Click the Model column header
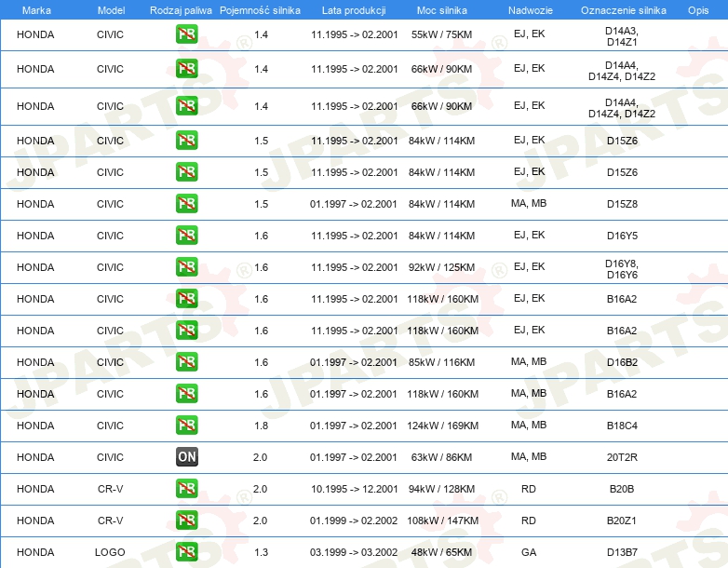Viewport: 728px width, 568px height. tap(111, 10)
